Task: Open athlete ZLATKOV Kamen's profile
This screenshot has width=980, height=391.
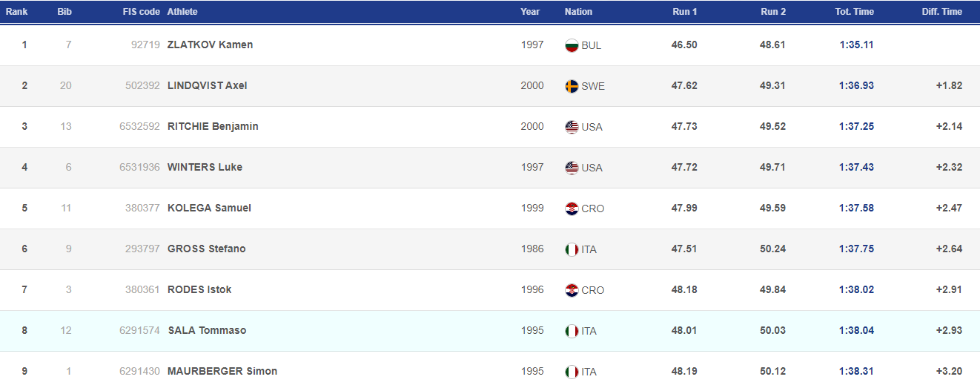Action: [210, 45]
